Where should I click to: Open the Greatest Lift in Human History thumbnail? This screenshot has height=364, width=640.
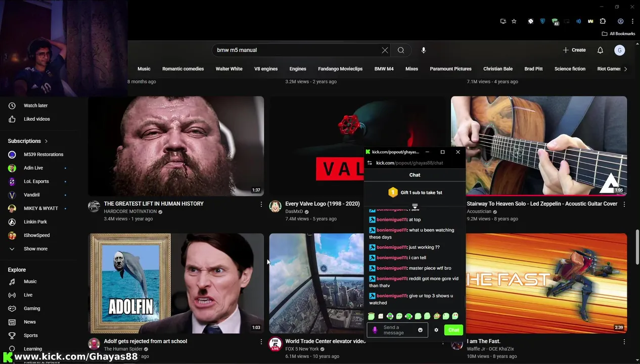tap(176, 146)
